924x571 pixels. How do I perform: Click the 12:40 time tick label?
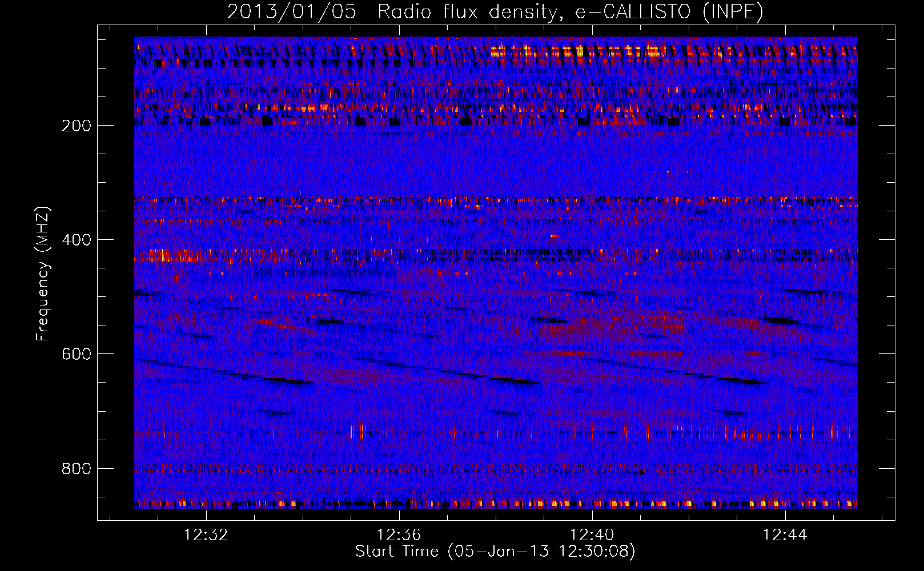click(x=592, y=534)
